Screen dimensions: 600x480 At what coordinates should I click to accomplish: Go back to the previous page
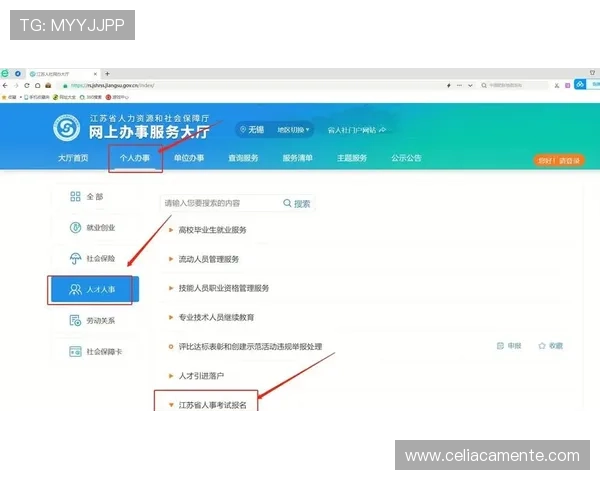[5, 85]
